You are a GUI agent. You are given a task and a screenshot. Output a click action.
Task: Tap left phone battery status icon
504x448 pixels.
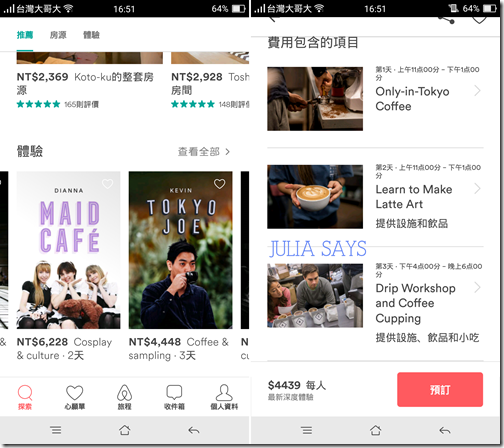click(x=239, y=8)
